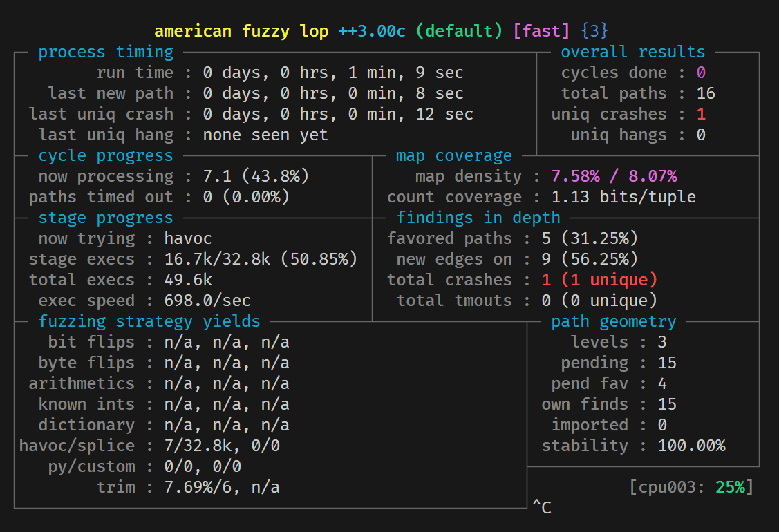Click the 'havoc' now trying value
The height and width of the screenshot is (532, 779).
[188, 238]
